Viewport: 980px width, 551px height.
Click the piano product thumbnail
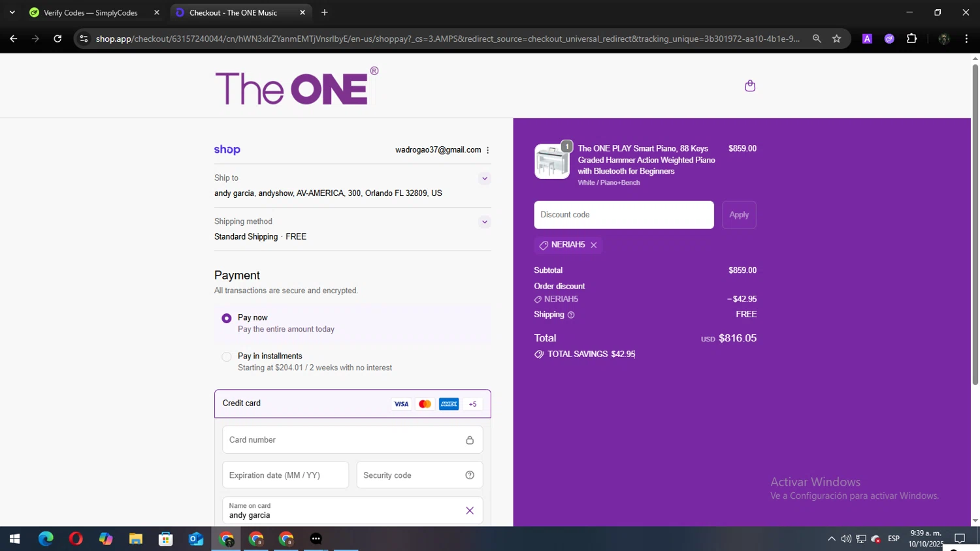click(x=552, y=161)
